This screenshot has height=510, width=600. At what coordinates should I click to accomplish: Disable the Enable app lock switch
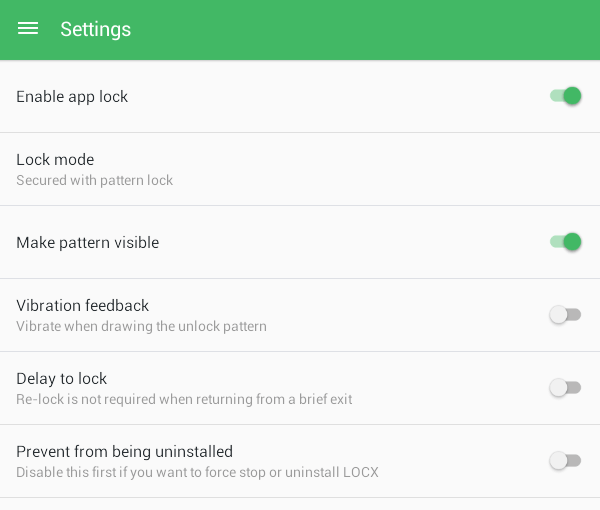[x=566, y=96]
